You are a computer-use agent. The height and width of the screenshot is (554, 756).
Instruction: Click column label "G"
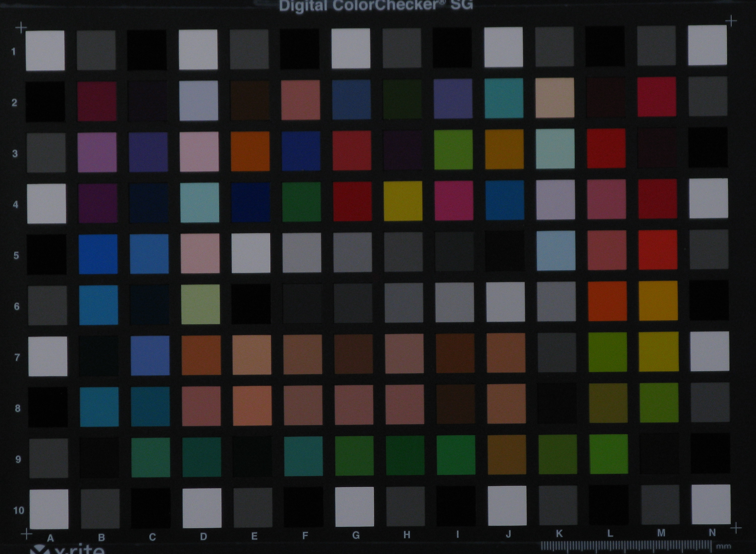[356, 536]
